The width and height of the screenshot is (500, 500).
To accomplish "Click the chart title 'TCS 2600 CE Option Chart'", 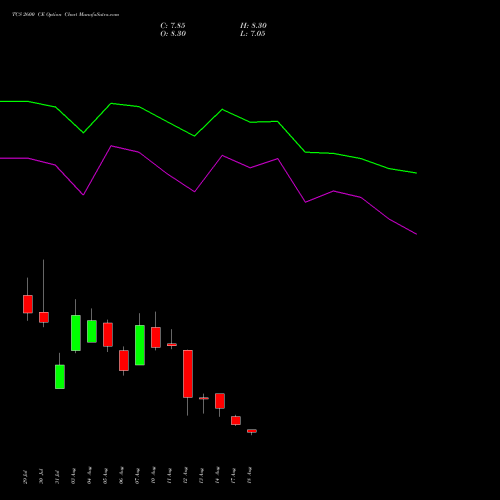I will click(x=45, y=15).
